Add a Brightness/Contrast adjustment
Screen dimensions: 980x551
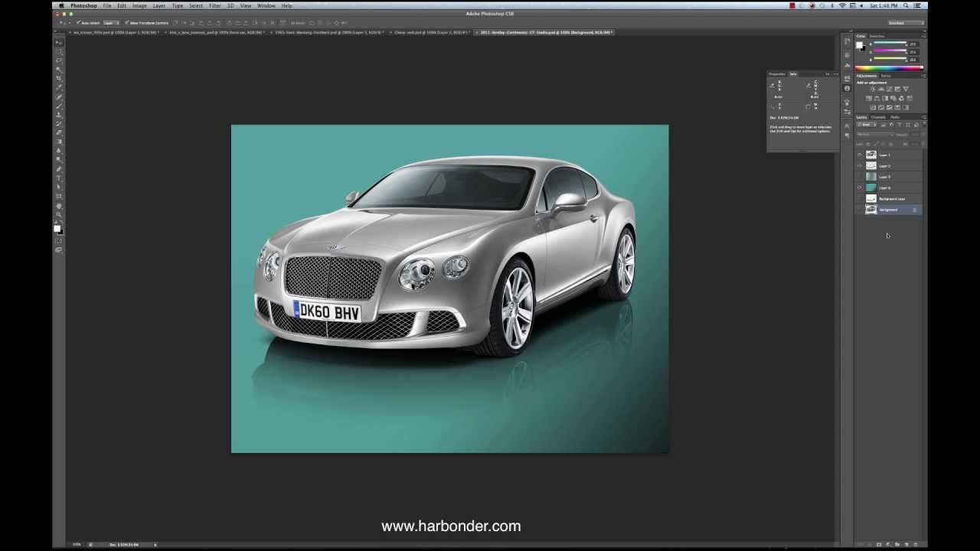[x=873, y=90]
